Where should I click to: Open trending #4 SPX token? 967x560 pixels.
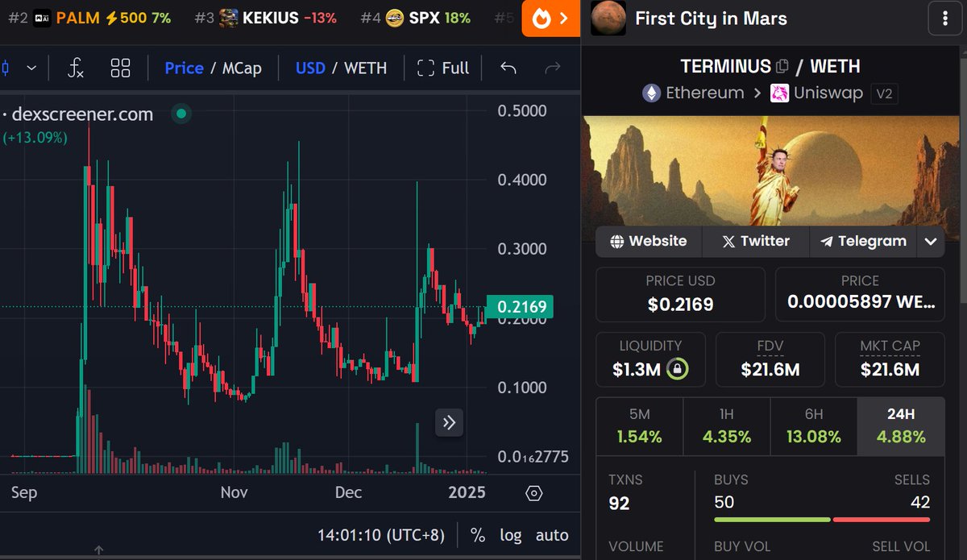415,18
